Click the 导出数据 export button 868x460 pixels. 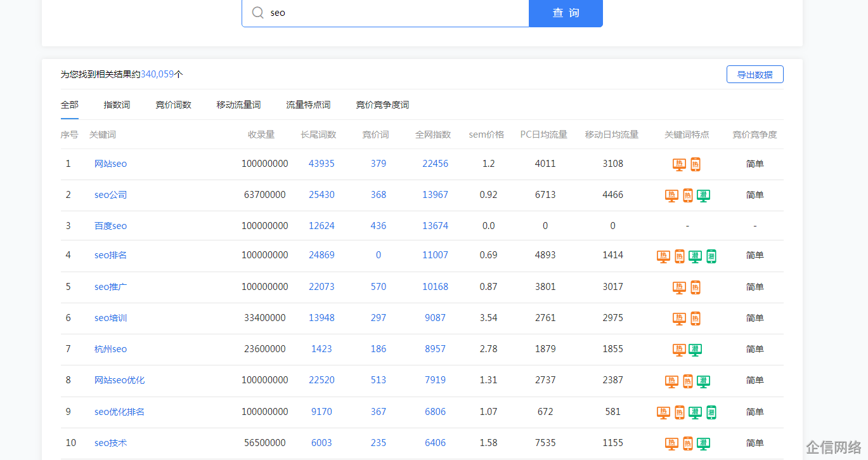(755, 74)
